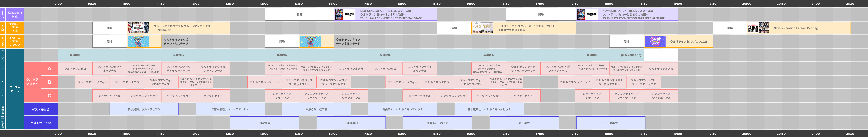Select the 10:15 ウルトラマン/ゾフィー slot

(92, 82)
